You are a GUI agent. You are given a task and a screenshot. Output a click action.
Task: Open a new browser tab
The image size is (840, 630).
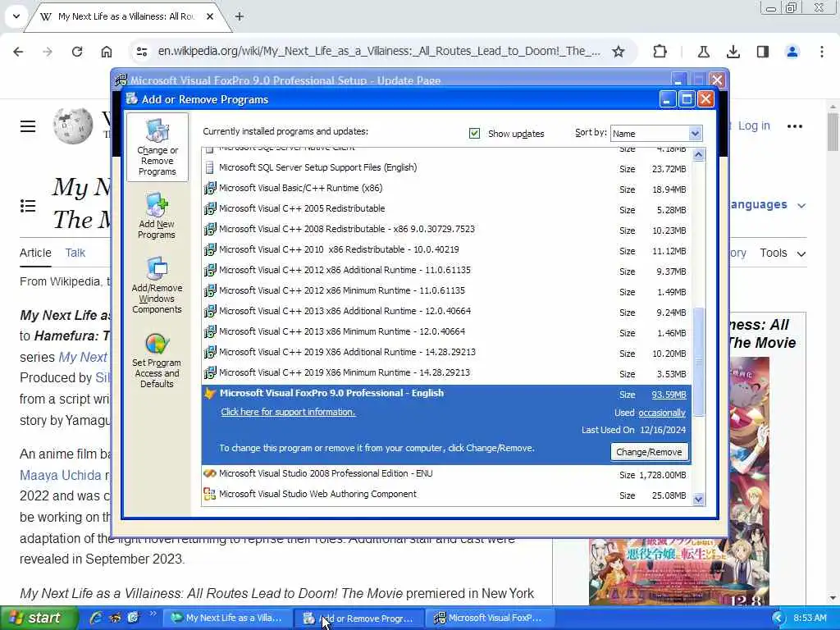click(240, 16)
